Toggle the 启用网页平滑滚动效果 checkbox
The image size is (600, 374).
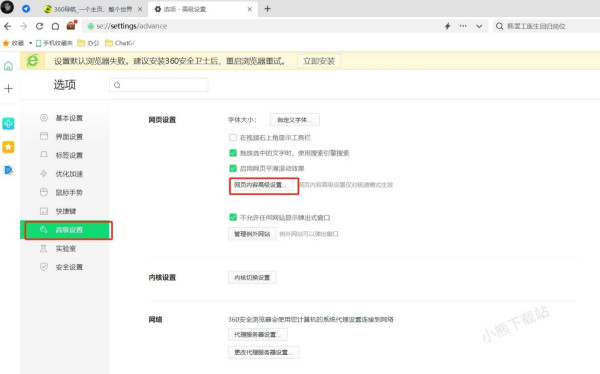tap(233, 168)
